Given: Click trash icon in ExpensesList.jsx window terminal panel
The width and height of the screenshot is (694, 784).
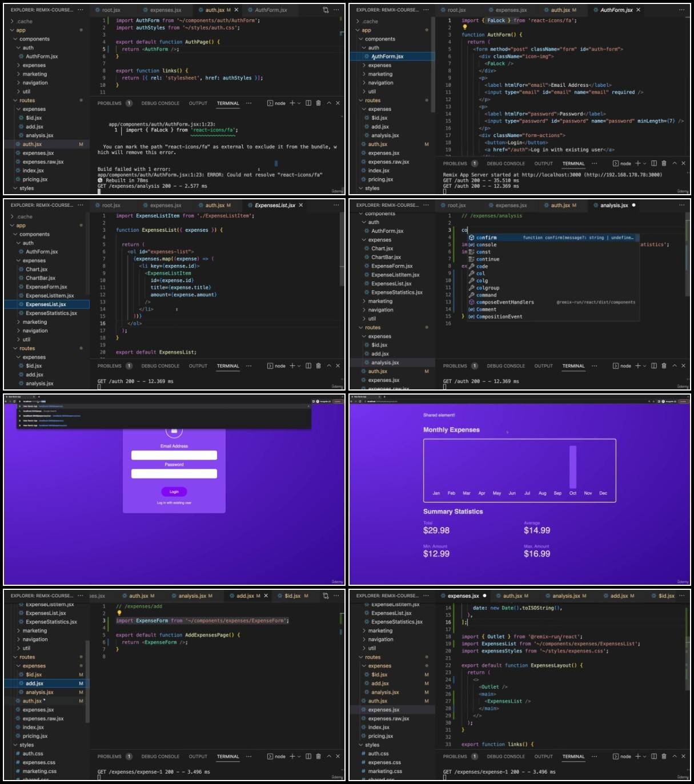Looking at the screenshot, I should point(318,366).
